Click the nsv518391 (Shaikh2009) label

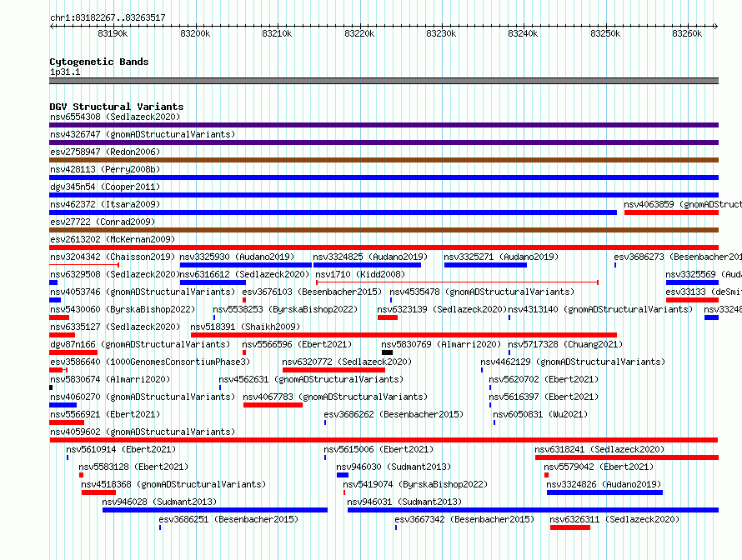point(245,327)
